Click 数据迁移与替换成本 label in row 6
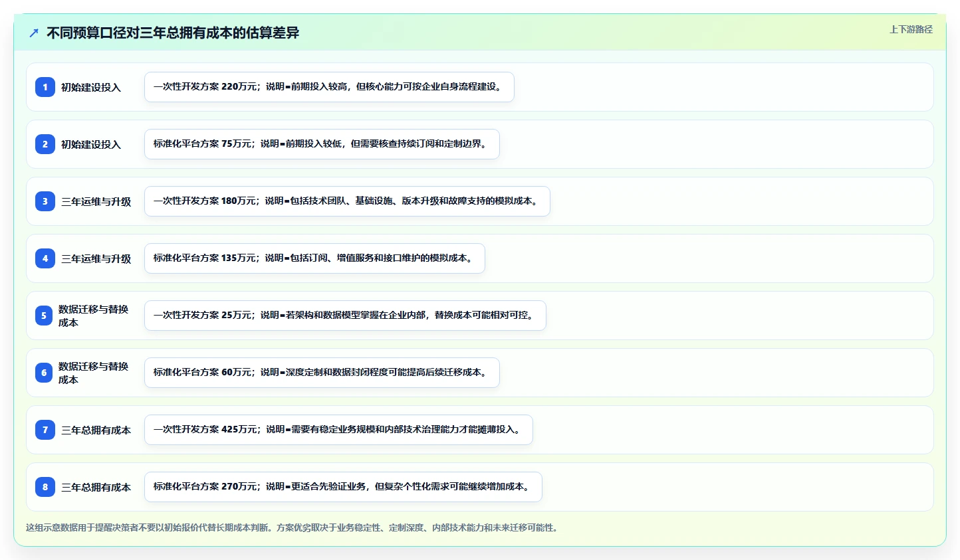Screen dimensions: 960x560 pyautogui.click(x=94, y=373)
